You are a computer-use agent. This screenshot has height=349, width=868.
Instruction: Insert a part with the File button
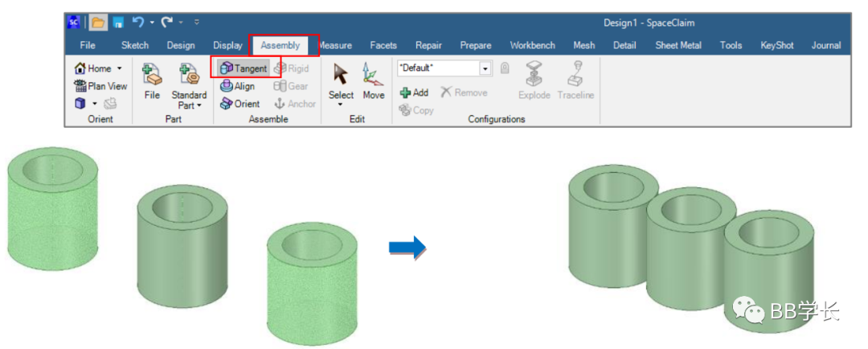[152, 81]
